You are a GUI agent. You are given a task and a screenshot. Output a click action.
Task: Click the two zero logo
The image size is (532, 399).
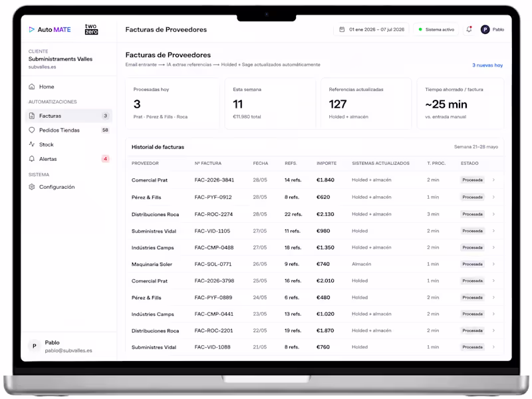tap(91, 29)
